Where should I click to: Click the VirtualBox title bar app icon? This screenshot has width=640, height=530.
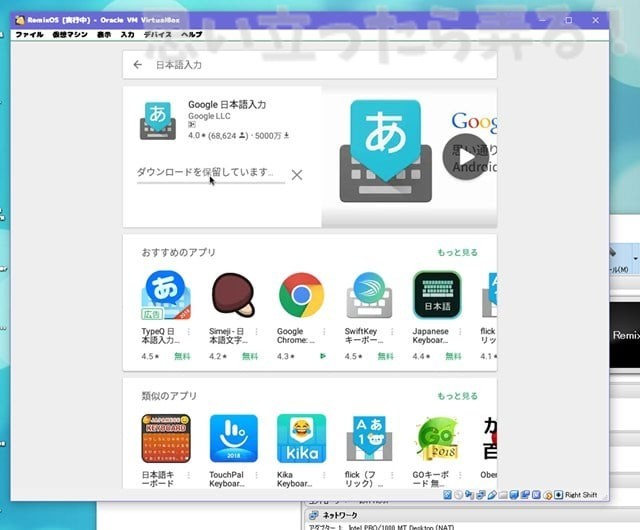pos(20,20)
